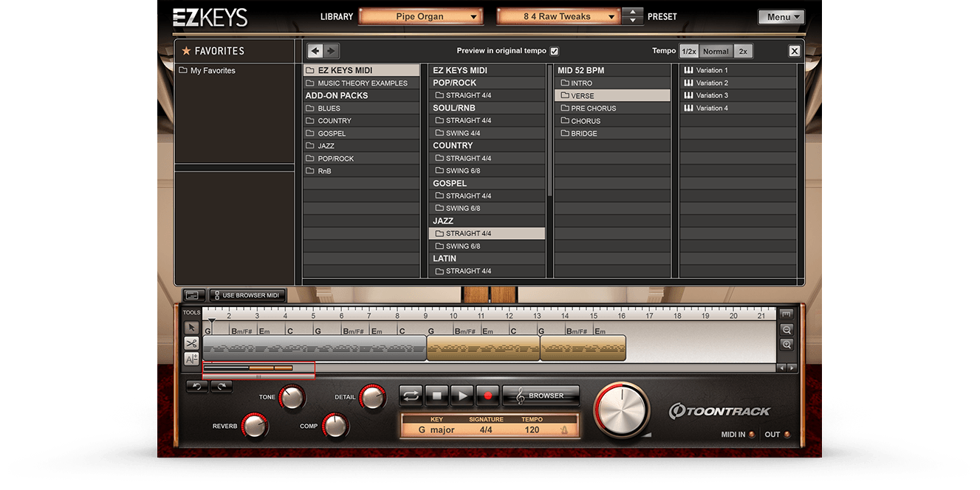This screenshot has width=980, height=490.
Task: Start recording with red record button
Action: [487, 396]
